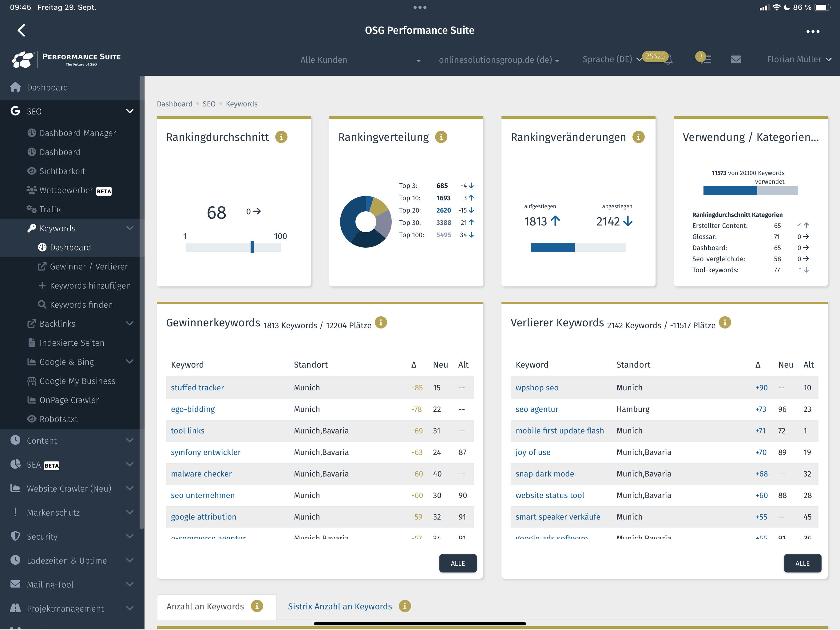Select the Anzahl an Keywords tab

[216, 606]
